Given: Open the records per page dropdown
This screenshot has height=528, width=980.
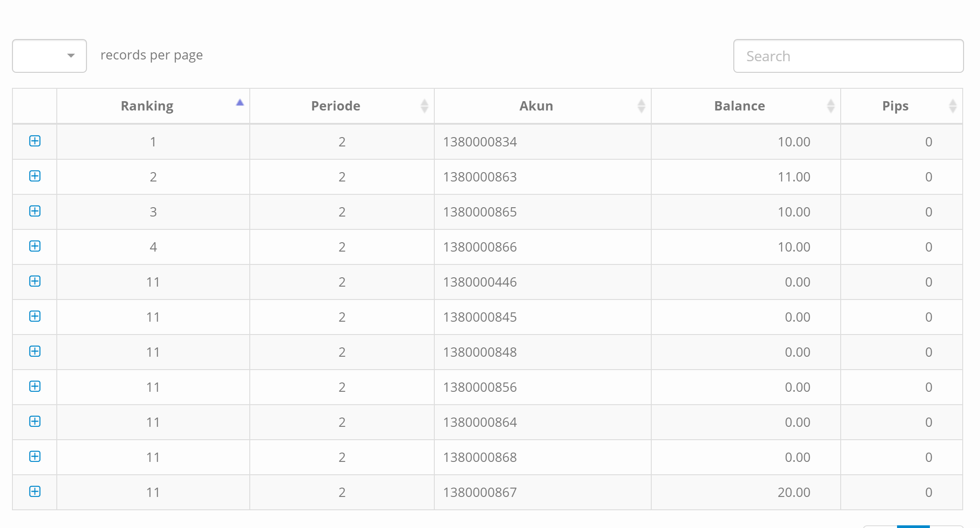Looking at the screenshot, I should [49, 56].
